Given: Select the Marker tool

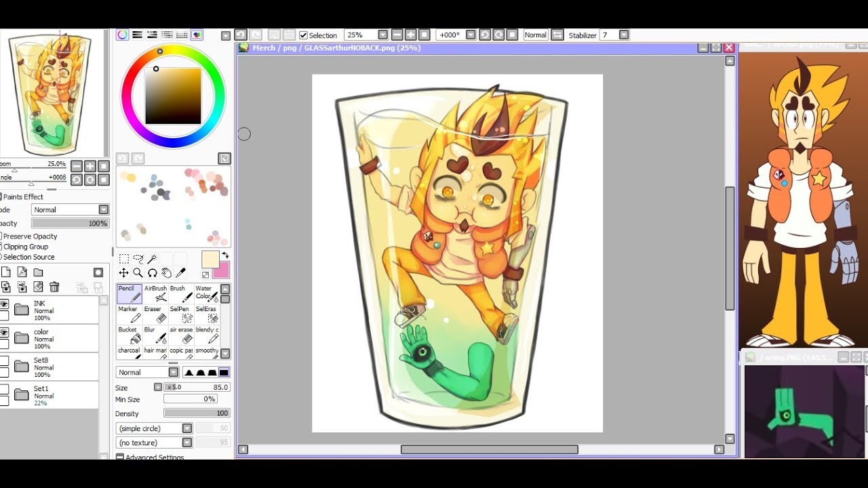Looking at the screenshot, I should click(129, 314).
